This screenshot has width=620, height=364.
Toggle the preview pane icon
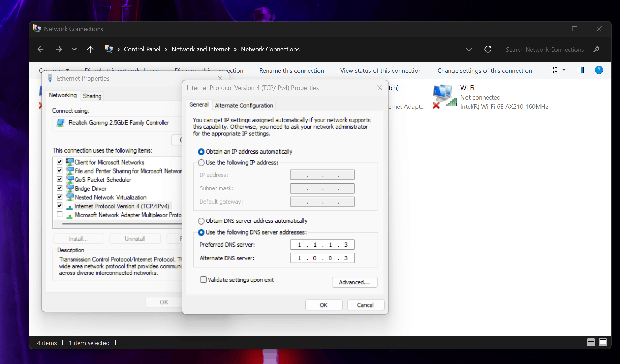[x=580, y=70]
